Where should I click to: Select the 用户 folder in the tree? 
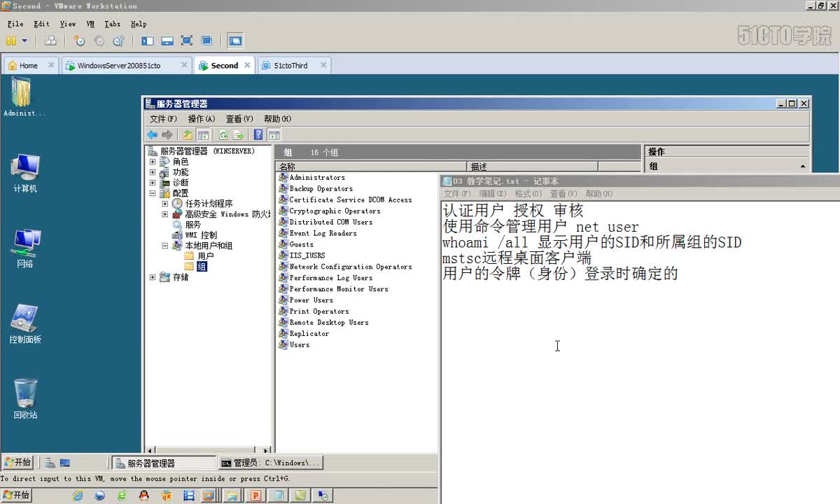(x=205, y=256)
